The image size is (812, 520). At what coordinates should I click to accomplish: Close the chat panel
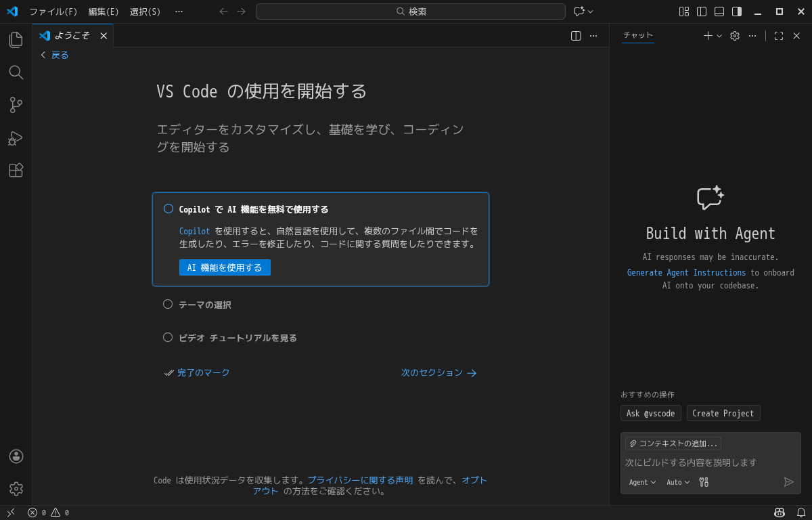[x=796, y=36]
